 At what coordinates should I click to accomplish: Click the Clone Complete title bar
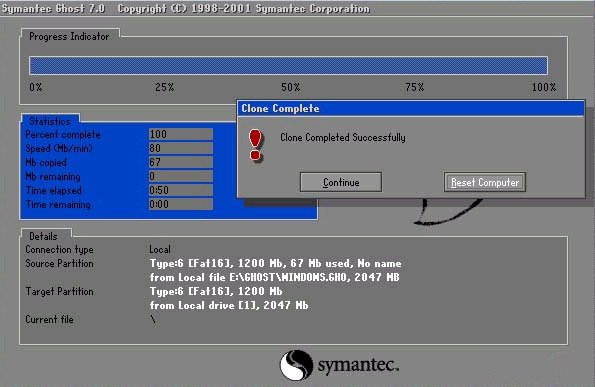point(411,109)
